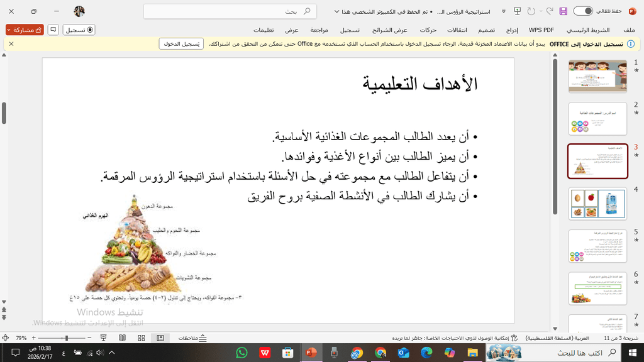Click thumbnail pane scrollbar down arrow
The image size is (644, 362).
pyautogui.click(x=555, y=329)
